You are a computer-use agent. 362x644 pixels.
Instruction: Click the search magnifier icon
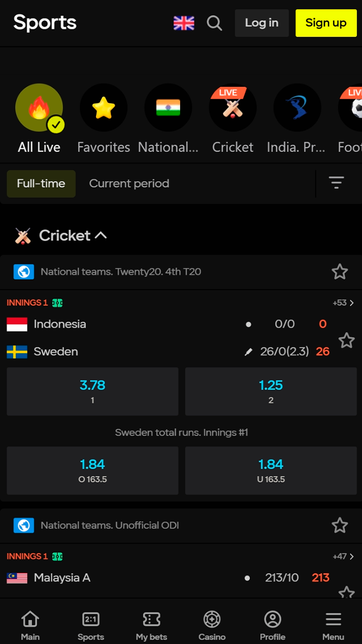pos(214,23)
